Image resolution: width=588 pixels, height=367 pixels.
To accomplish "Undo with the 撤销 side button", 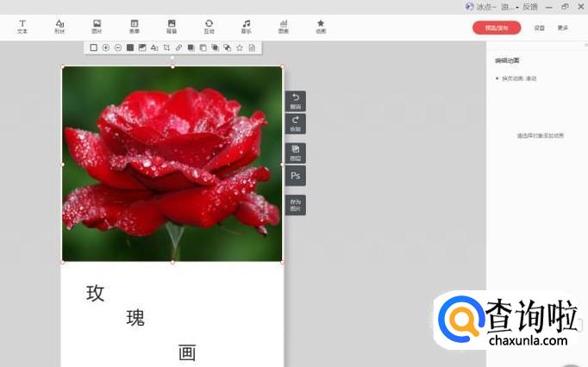I will tap(296, 101).
